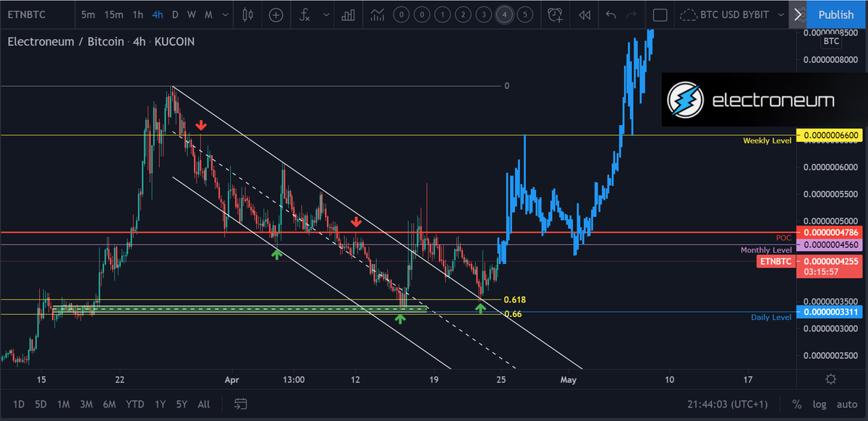The image size is (868, 421).
Task: Toggle log scale on price axis
Action: point(819,404)
